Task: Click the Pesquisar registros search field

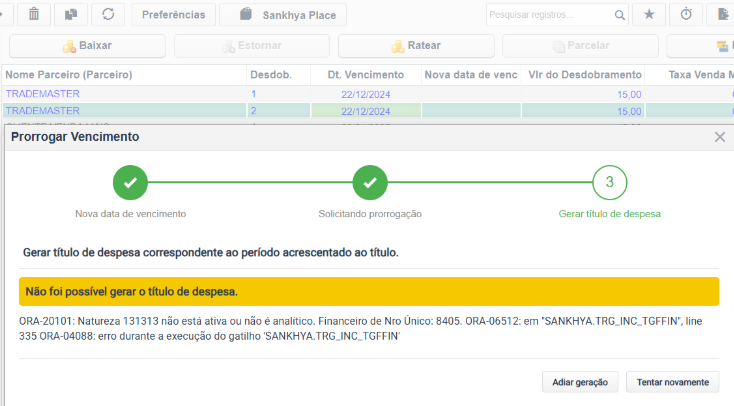Action: pos(550,15)
